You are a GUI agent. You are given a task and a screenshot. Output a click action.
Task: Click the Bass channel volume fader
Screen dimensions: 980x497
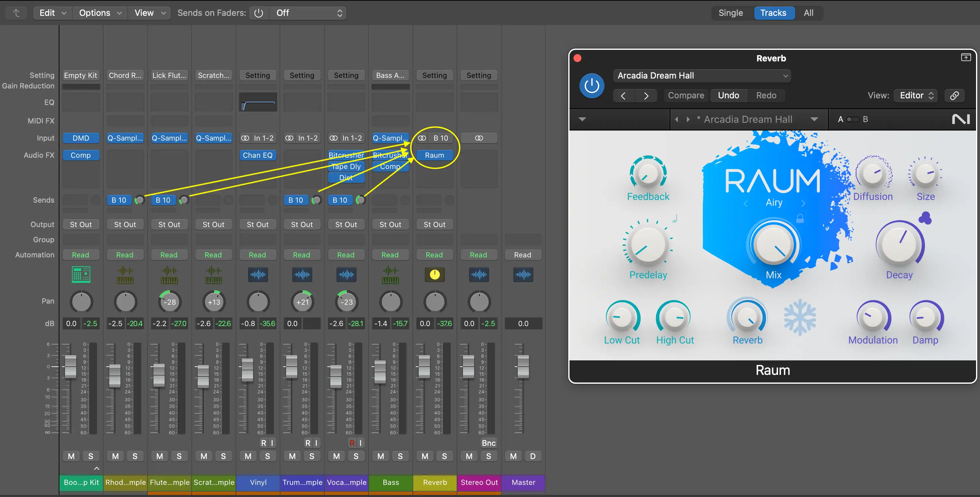(x=380, y=372)
